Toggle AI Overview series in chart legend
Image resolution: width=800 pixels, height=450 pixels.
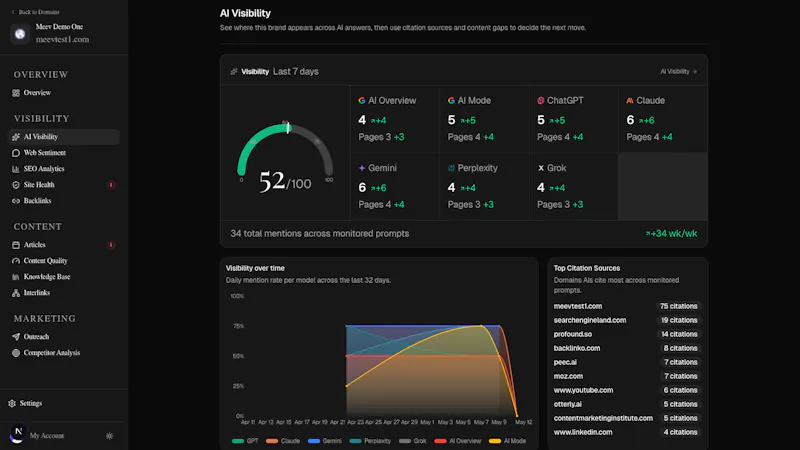458,441
